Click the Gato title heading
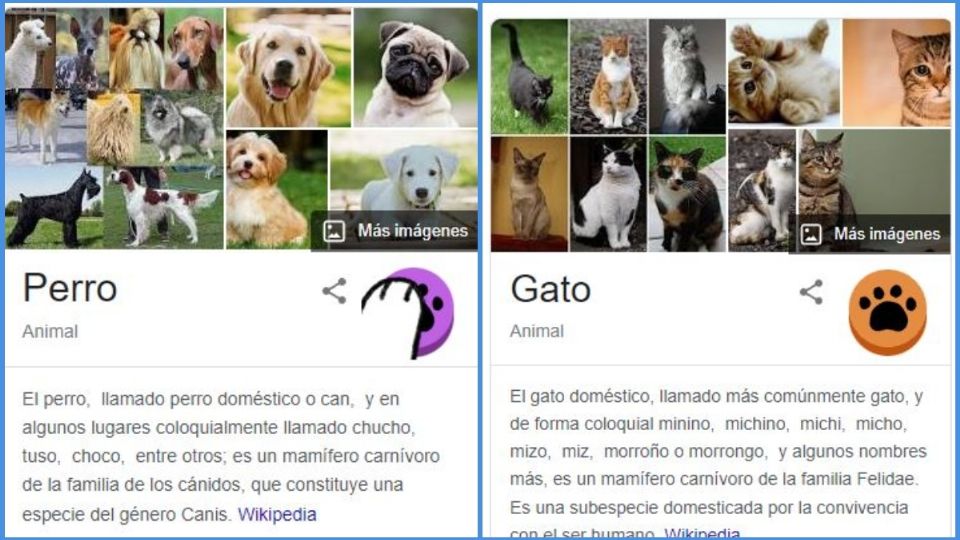This screenshot has width=960, height=540. click(550, 289)
